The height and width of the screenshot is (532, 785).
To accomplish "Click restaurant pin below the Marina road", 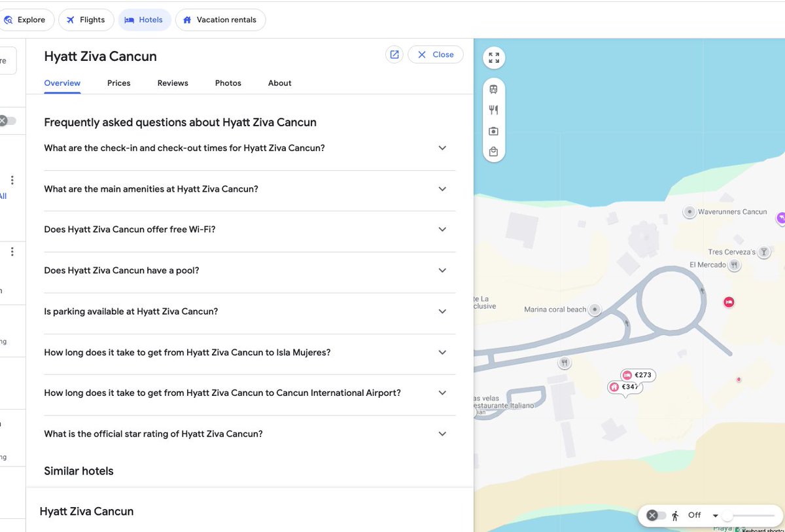I will tap(565, 362).
